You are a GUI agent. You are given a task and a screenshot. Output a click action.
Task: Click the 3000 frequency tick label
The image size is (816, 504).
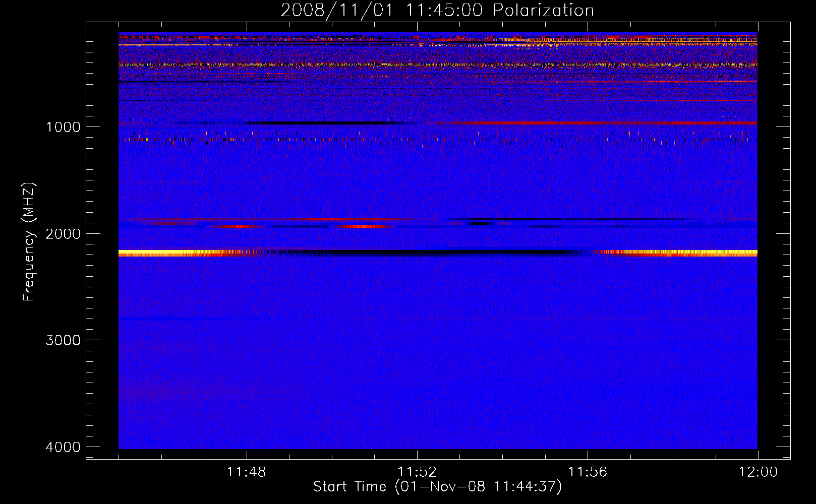tap(63, 340)
